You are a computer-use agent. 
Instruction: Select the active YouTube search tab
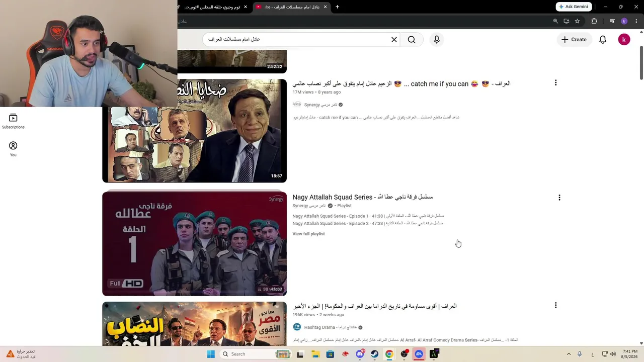(x=291, y=7)
